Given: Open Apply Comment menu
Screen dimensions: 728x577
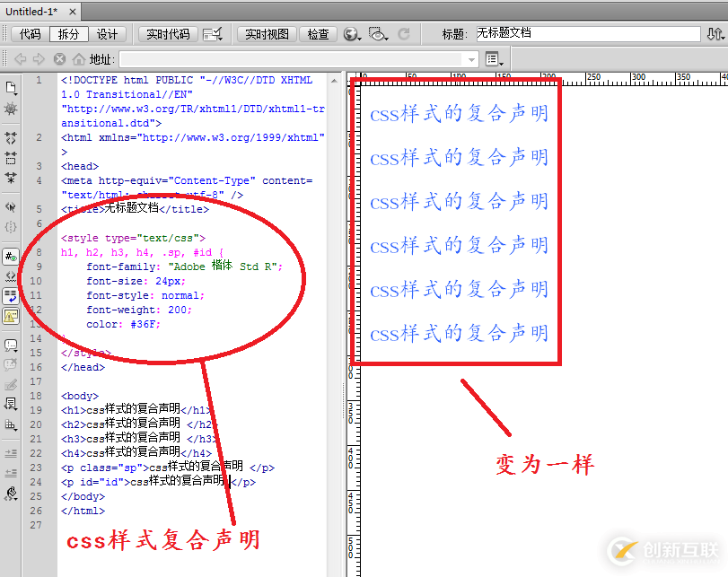Looking at the screenshot, I should pyautogui.click(x=11, y=345).
